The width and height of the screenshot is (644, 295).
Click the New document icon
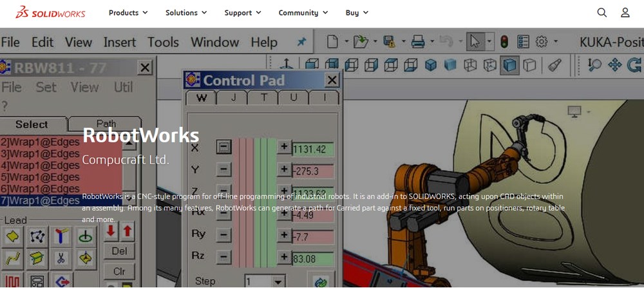point(332,41)
